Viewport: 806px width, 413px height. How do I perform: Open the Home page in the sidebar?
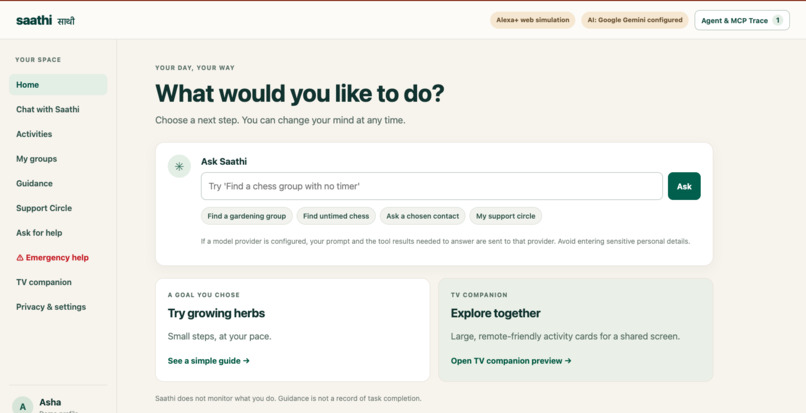(x=58, y=85)
